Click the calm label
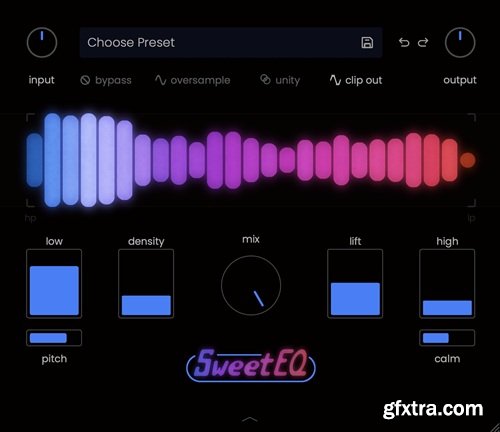Viewport: 500px width, 432px height. coord(447,359)
